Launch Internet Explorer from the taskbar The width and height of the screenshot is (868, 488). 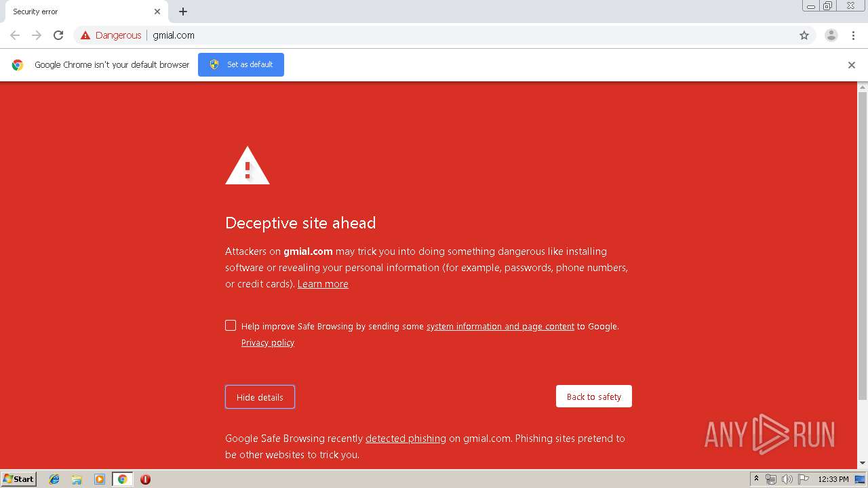point(54,479)
